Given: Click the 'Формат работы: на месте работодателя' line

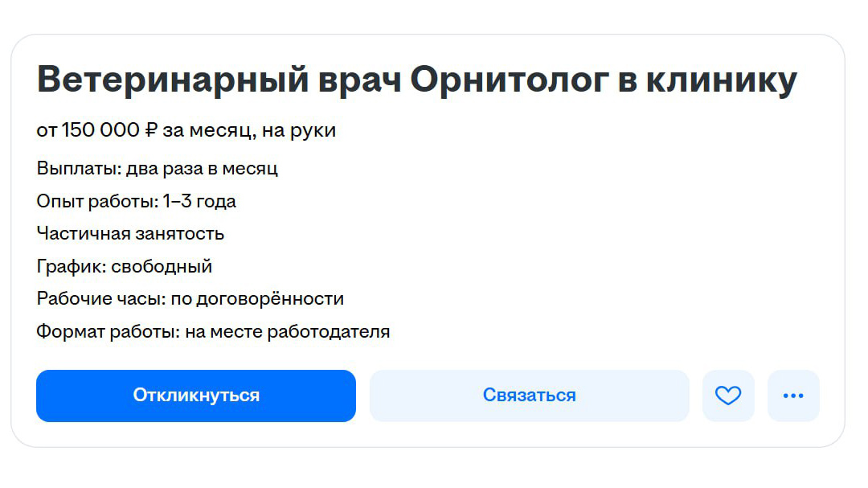Looking at the screenshot, I should 213,331.
